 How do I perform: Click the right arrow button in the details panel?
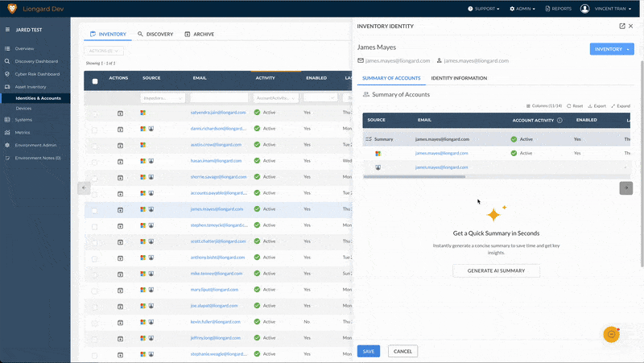pyautogui.click(x=626, y=188)
